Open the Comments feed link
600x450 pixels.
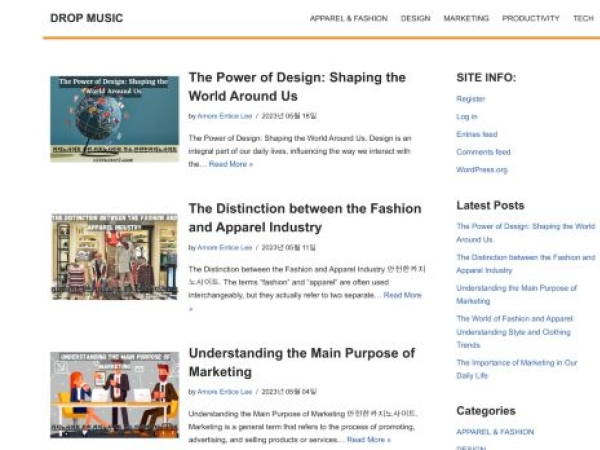point(483,152)
